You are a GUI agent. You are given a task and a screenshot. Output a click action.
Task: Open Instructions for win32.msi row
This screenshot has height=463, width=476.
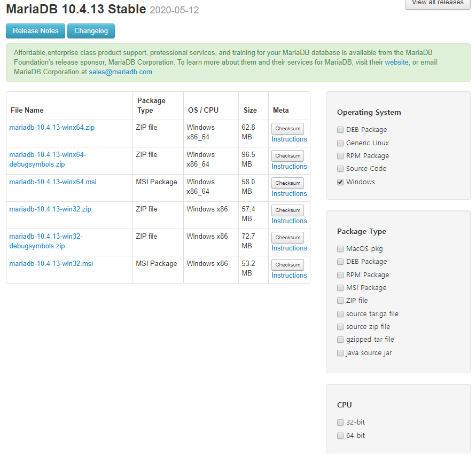click(x=290, y=276)
